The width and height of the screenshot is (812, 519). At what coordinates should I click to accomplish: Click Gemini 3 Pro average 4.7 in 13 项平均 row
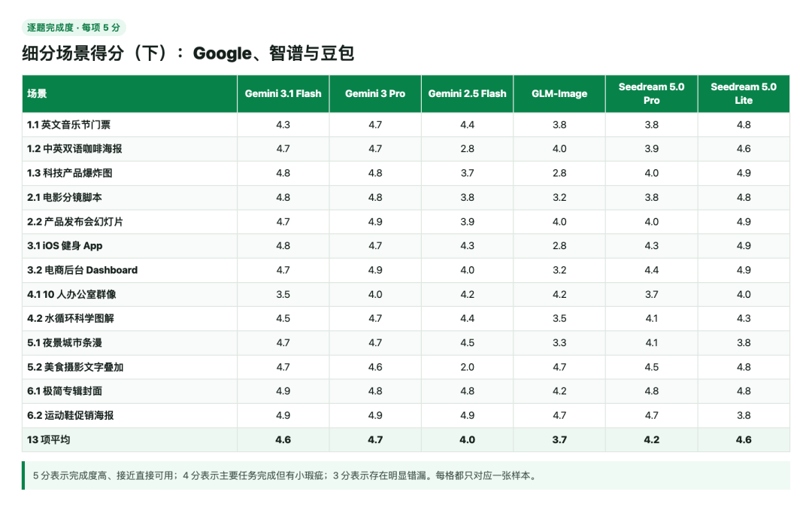point(375,440)
